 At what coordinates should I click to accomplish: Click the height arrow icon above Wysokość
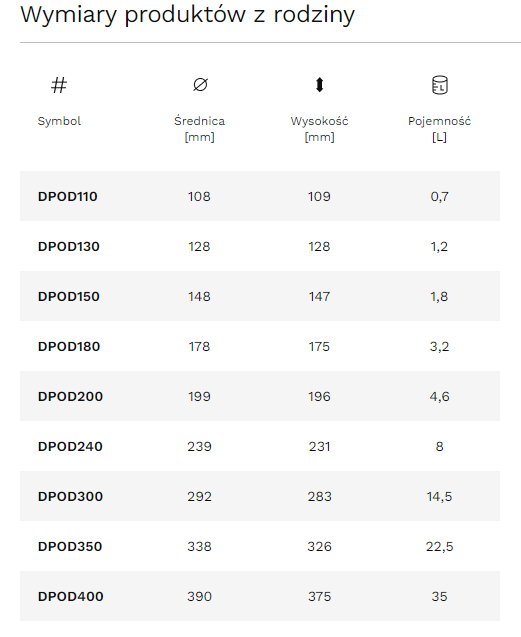click(x=319, y=85)
